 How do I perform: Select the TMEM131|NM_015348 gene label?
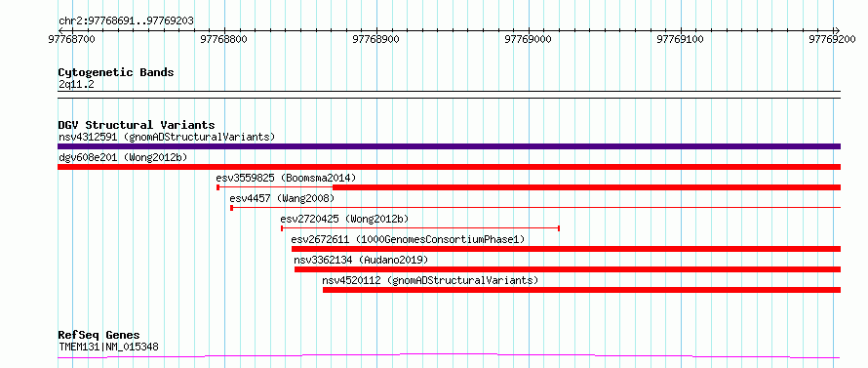point(108,347)
